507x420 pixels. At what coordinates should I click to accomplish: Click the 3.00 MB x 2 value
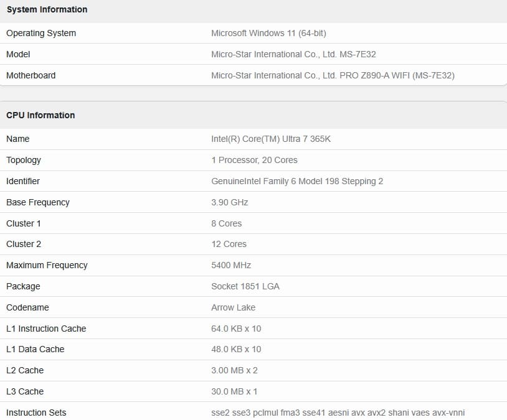tap(234, 371)
